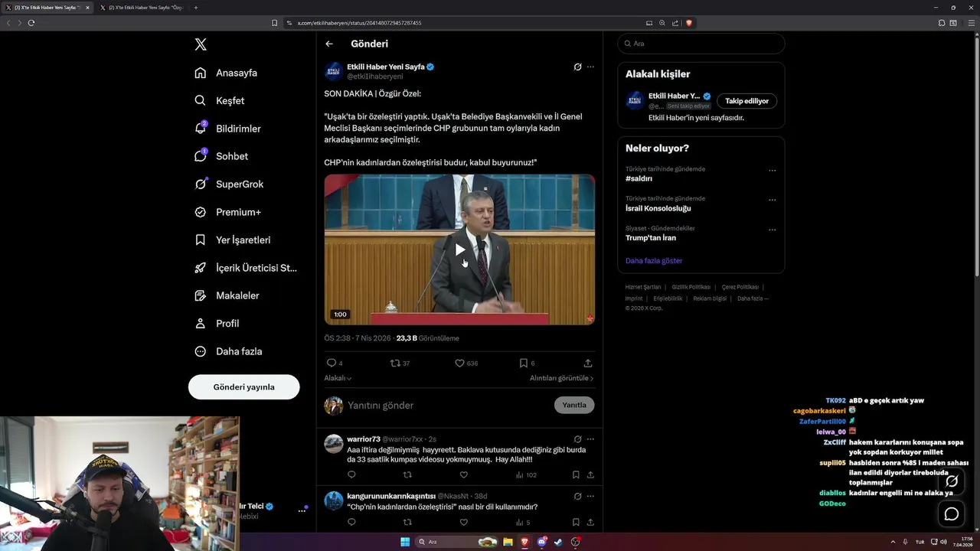
Task: Bookmark warrior73 comment
Action: (x=576, y=474)
